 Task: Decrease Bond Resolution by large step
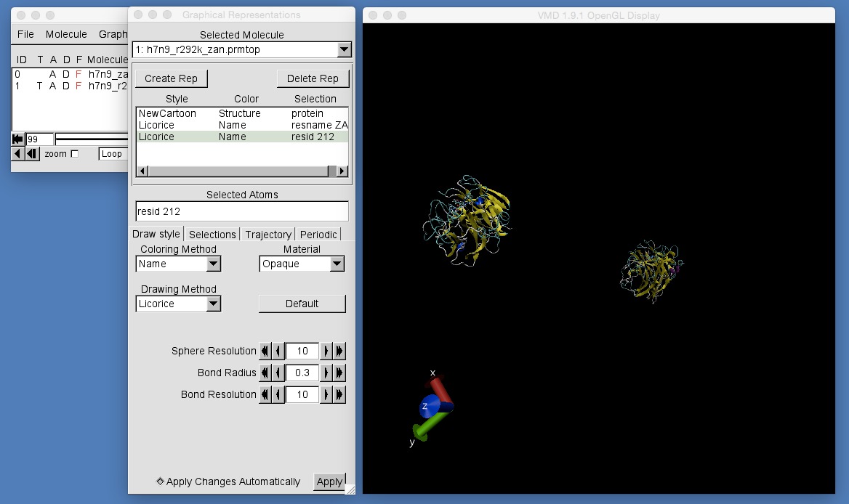point(265,395)
